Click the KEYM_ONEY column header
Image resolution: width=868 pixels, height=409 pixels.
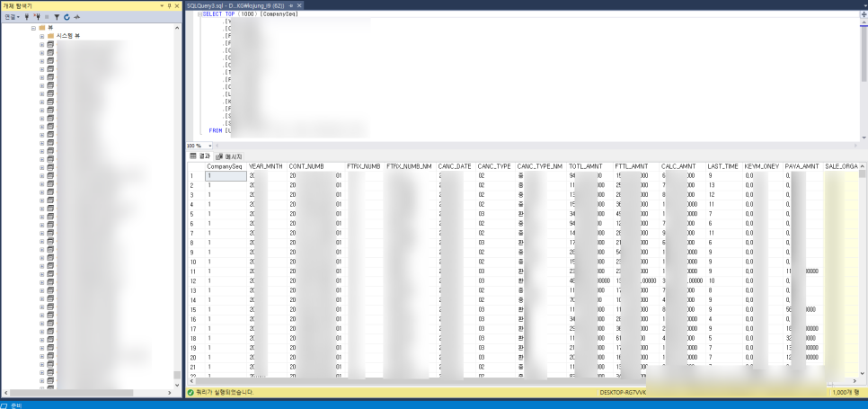764,166
